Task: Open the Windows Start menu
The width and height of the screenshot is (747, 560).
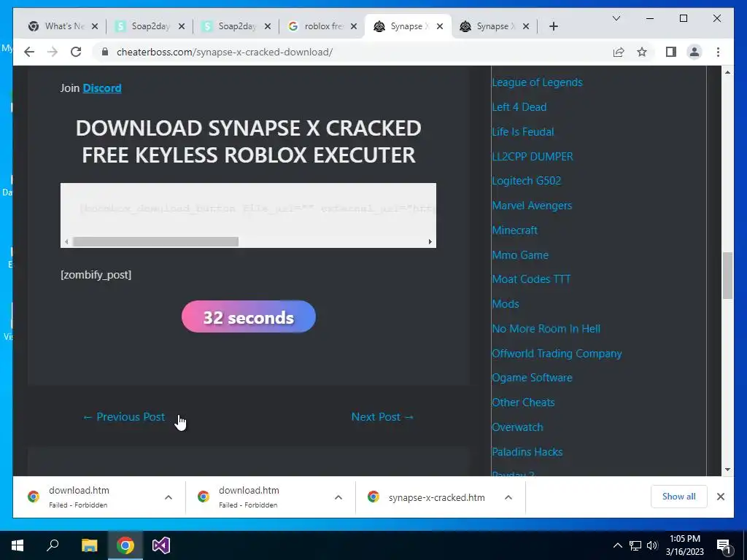Action: [18, 545]
